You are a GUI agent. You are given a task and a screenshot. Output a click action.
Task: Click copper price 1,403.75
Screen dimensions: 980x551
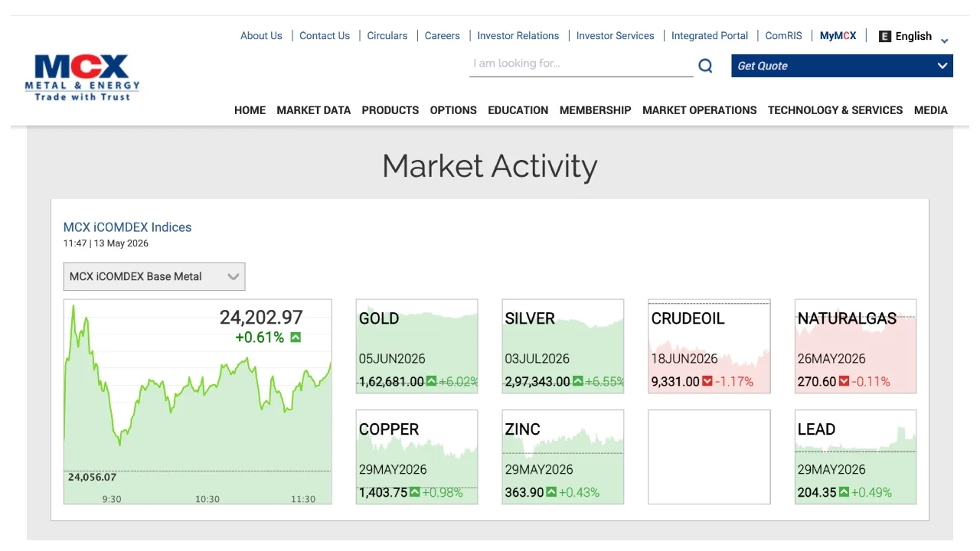(383, 492)
